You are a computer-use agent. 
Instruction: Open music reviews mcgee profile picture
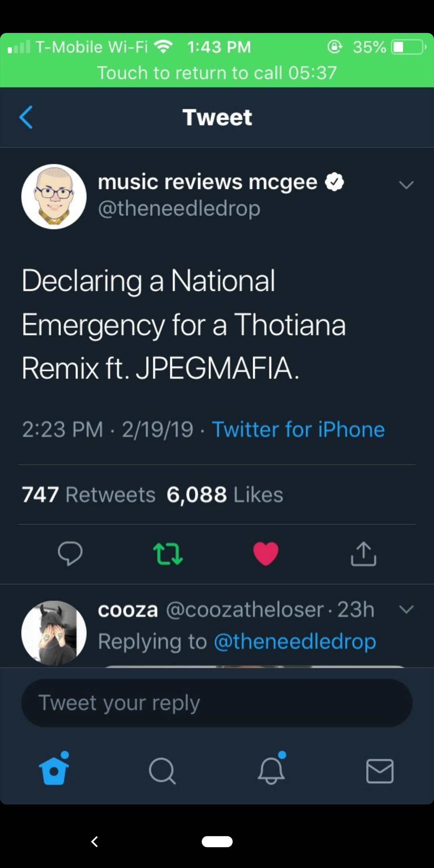54,197
